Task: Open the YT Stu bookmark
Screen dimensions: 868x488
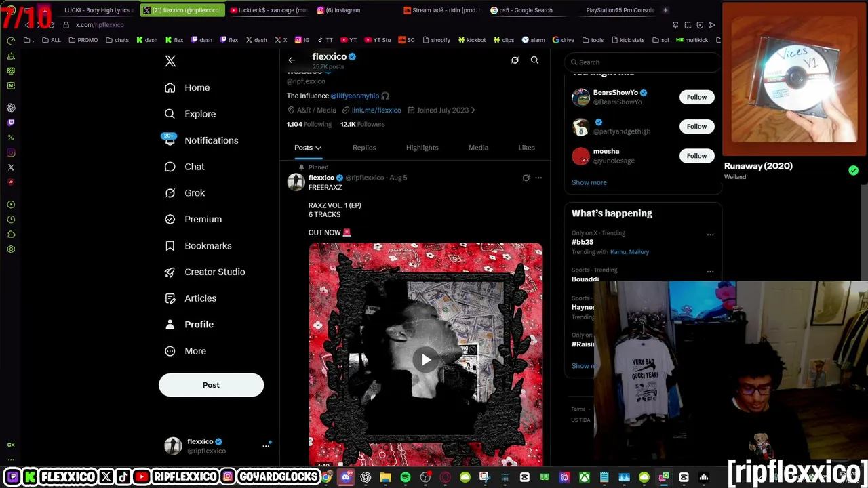Action: click(x=378, y=40)
